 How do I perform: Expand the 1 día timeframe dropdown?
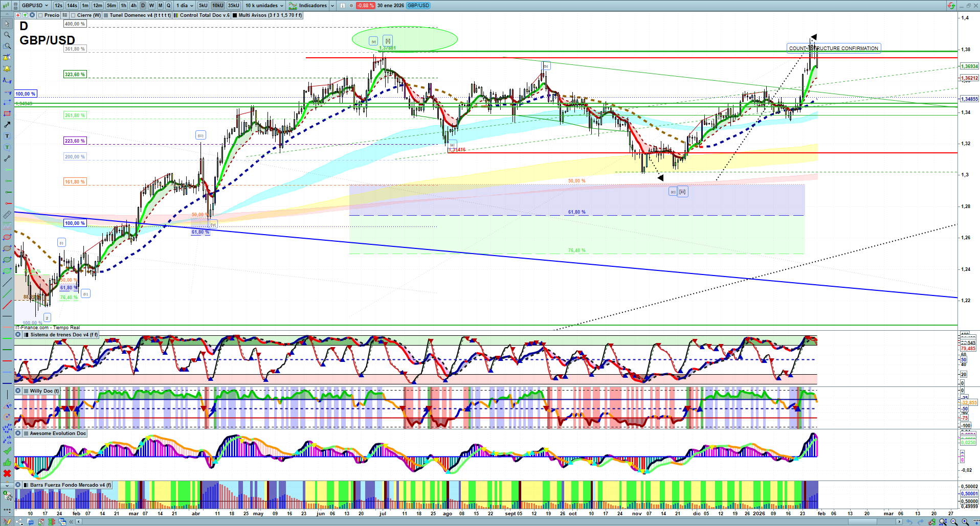(185, 6)
